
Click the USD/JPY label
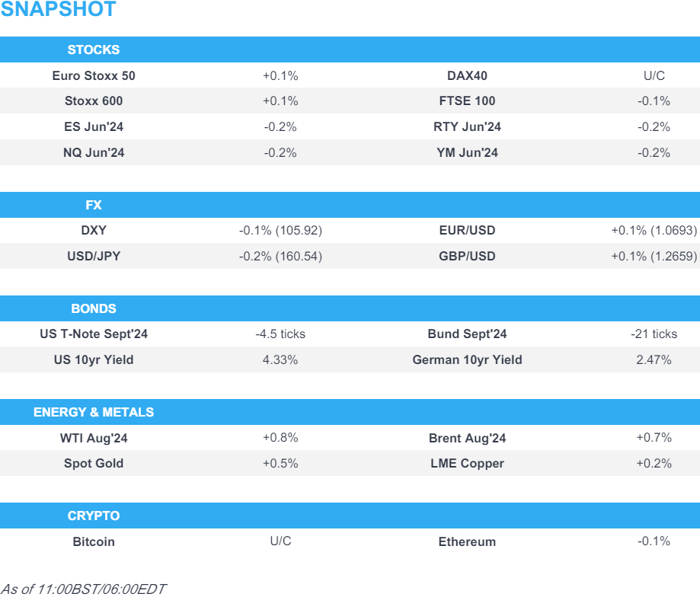tap(94, 256)
